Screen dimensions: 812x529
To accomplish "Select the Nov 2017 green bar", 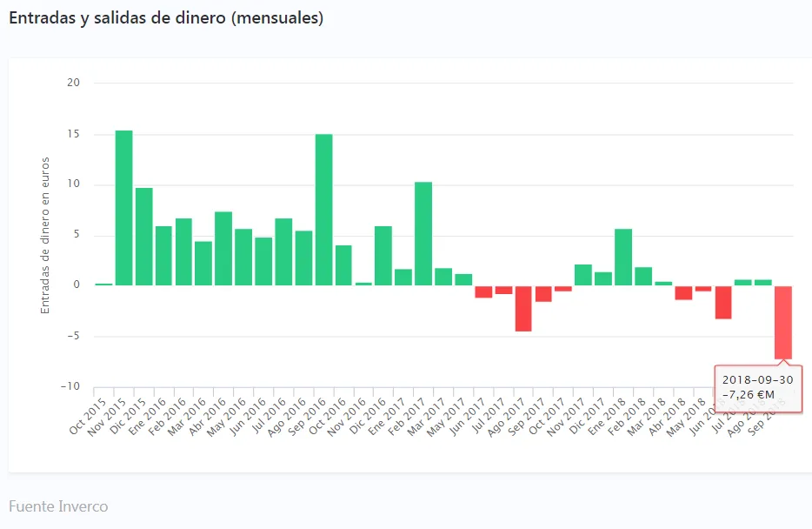I will [x=583, y=275].
